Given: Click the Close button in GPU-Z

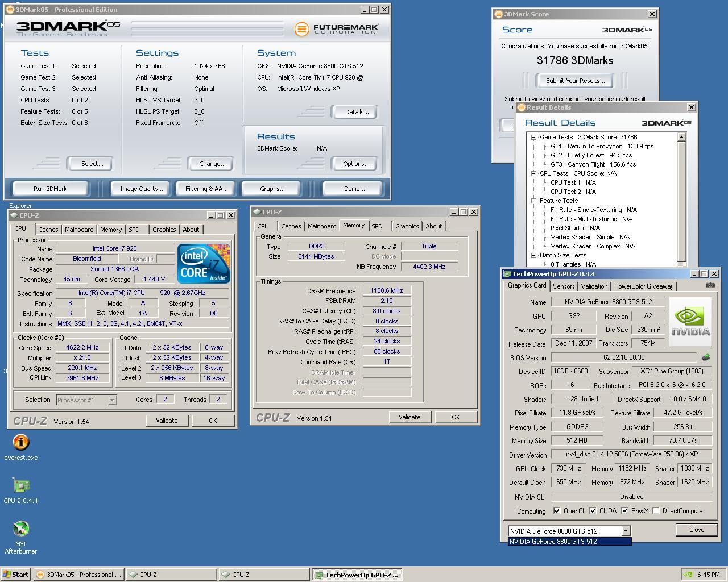Looking at the screenshot, I should click(x=697, y=530).
